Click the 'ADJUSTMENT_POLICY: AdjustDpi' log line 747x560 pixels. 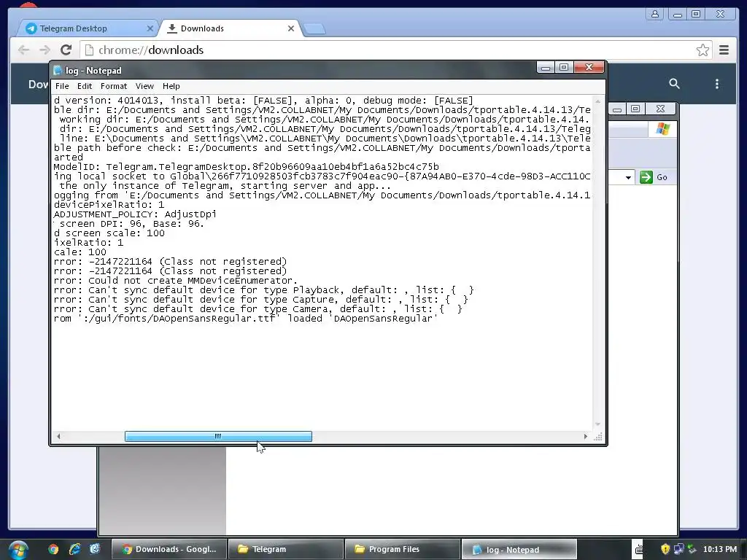point(135,214)
